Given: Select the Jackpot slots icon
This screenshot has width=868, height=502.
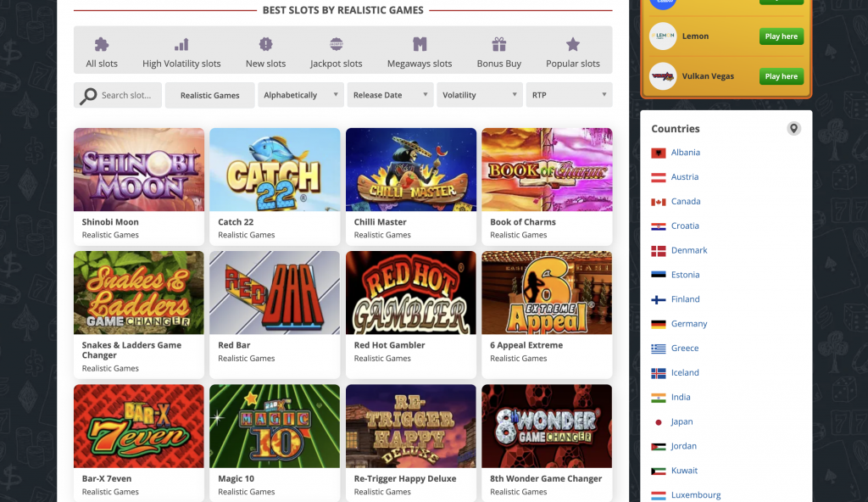Looking at the screenshot, I should pyautogui.click(x=336, y=44).
